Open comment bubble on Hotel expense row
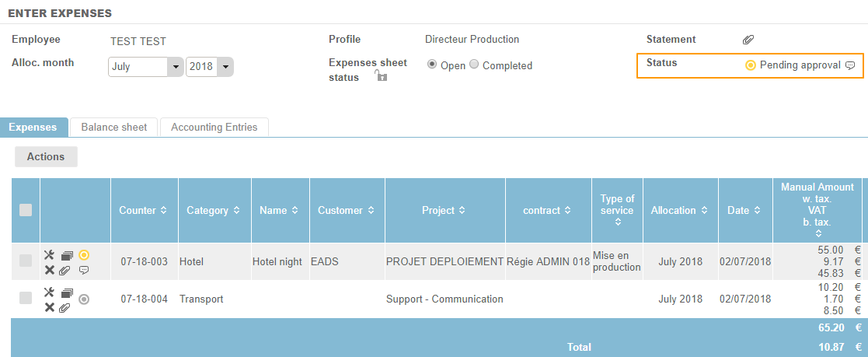868x357 pixels. point(84,270)
